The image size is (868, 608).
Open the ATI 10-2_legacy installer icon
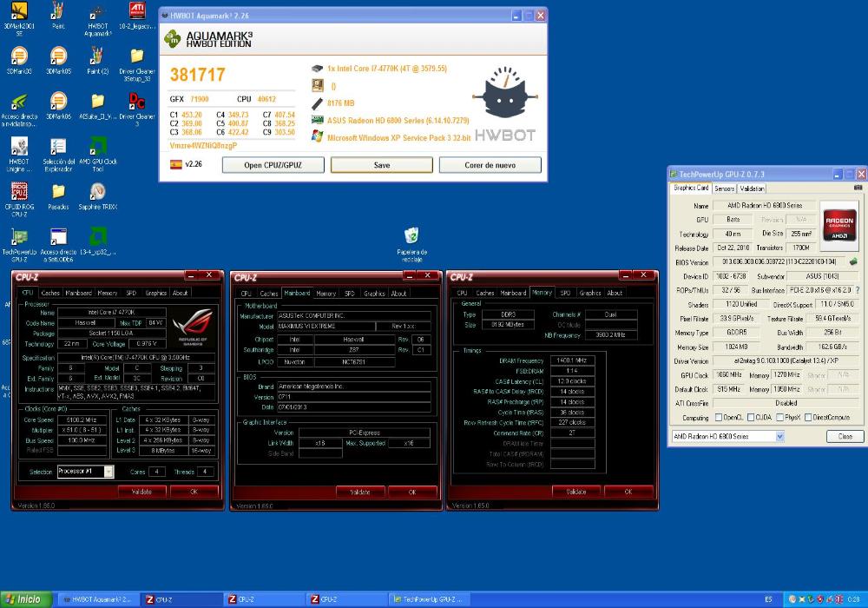(137, 16)
